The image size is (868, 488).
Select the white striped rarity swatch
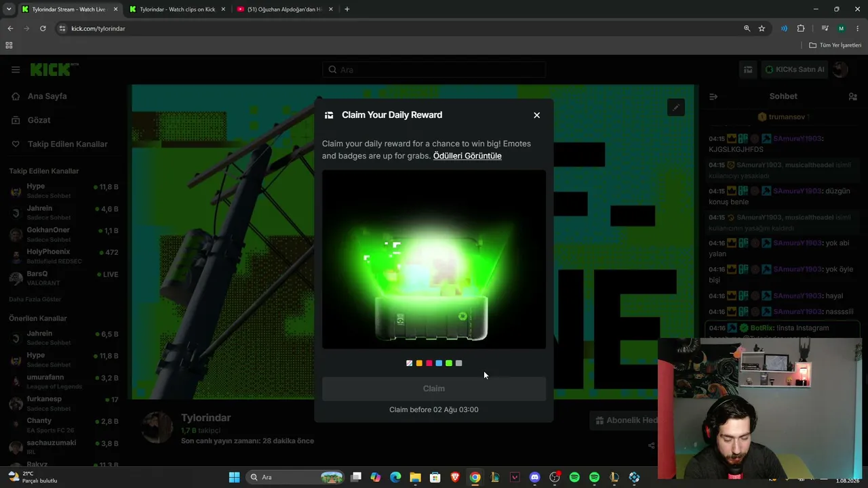click(x=409, y=363)
